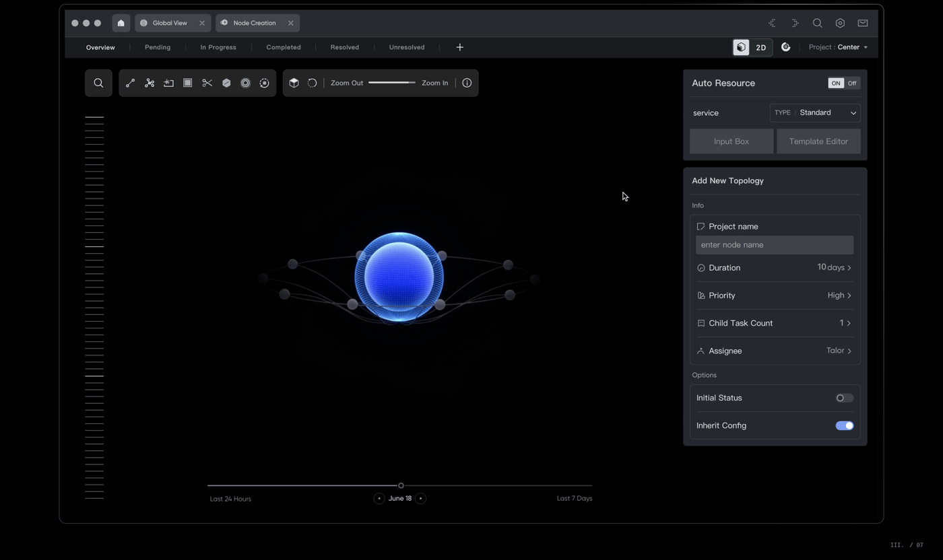This screenshot has width=943, height=560.
Task: Enable the Initial Status switch
Action: tap(845, 398)
